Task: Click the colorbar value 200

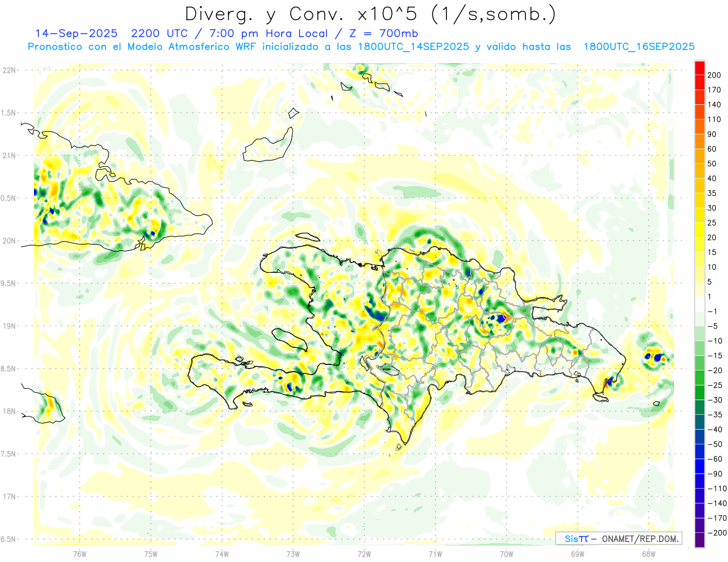Action: (715, 75)
